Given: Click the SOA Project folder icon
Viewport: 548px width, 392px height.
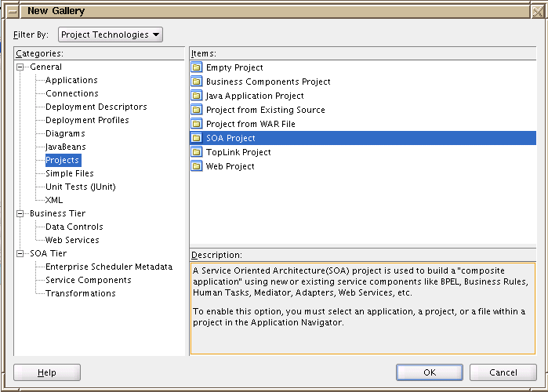Looking at the screenshot, I should [197, 138].
